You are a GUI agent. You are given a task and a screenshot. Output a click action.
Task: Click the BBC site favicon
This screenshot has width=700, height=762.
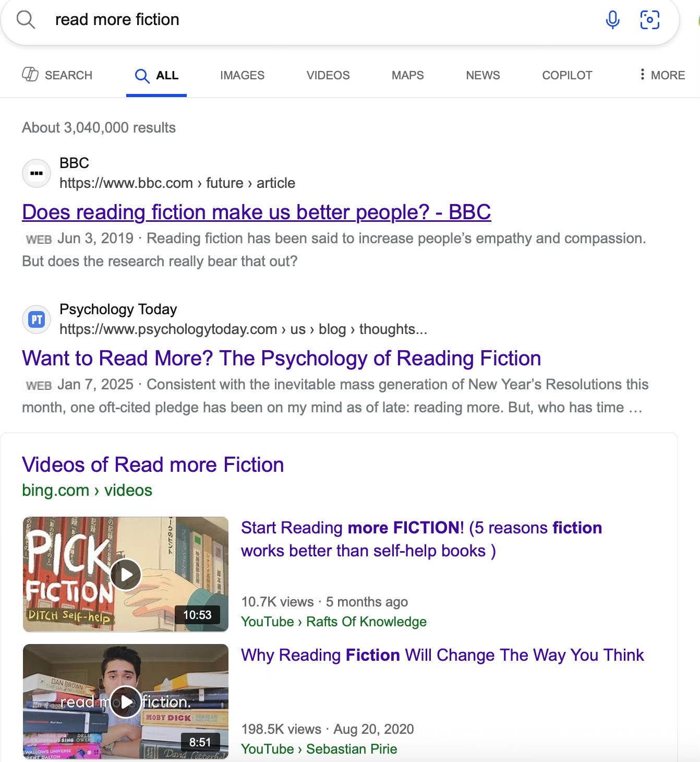(x=37, y=173)
